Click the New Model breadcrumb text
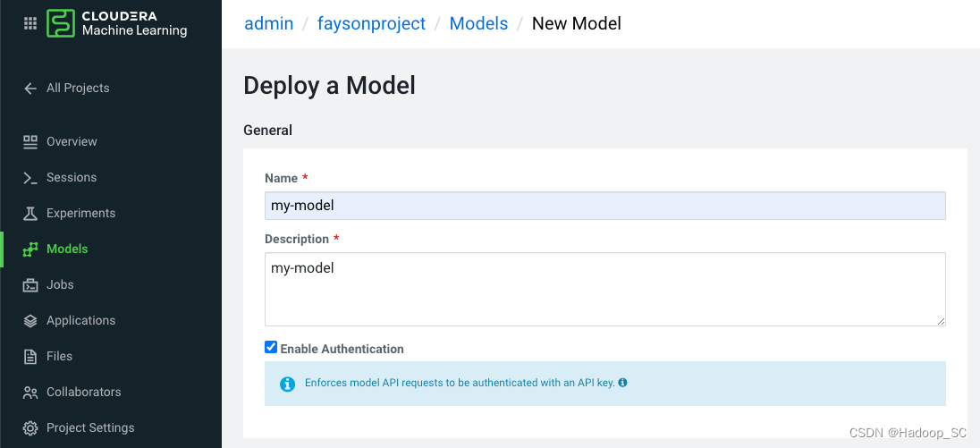This screenshot has height=448, width=980. pyautogui.click(x=576, y=24)
